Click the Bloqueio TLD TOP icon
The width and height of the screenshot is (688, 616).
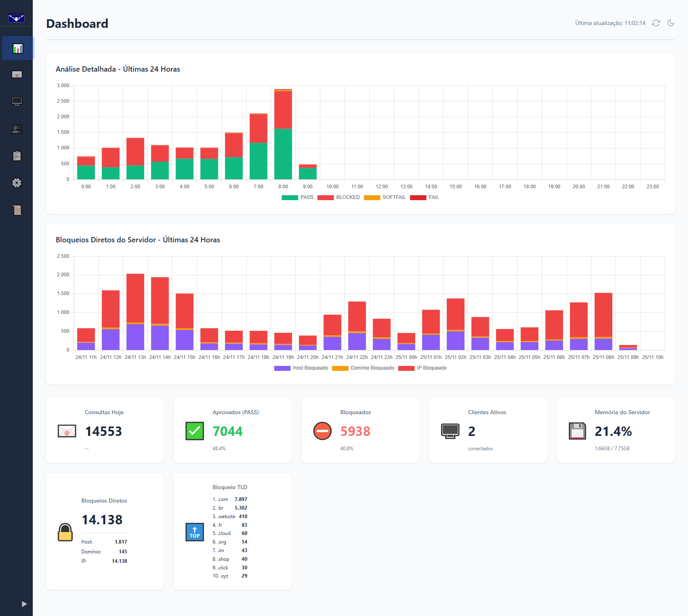[x=195, y=532]
